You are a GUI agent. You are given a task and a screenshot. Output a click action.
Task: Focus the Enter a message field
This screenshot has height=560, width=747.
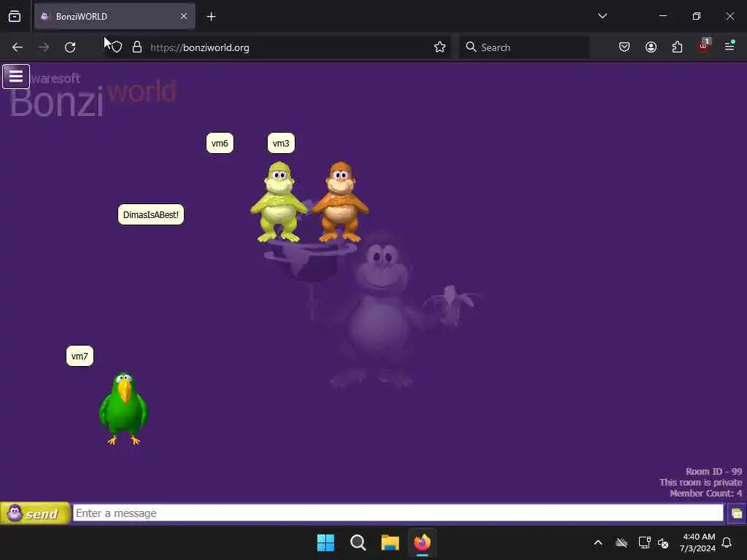pos(398,513)
